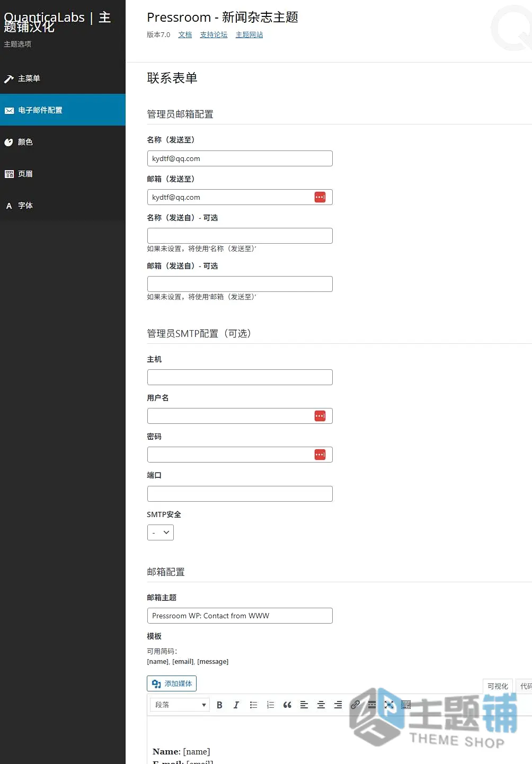Click the 'Pressroom - 新闻杂志主题' title
The image size is (532, 764).
[x=223, y=17]
